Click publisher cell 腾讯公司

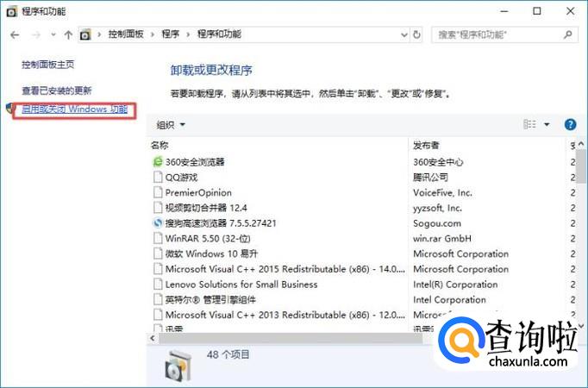click(x=430, y=178)
